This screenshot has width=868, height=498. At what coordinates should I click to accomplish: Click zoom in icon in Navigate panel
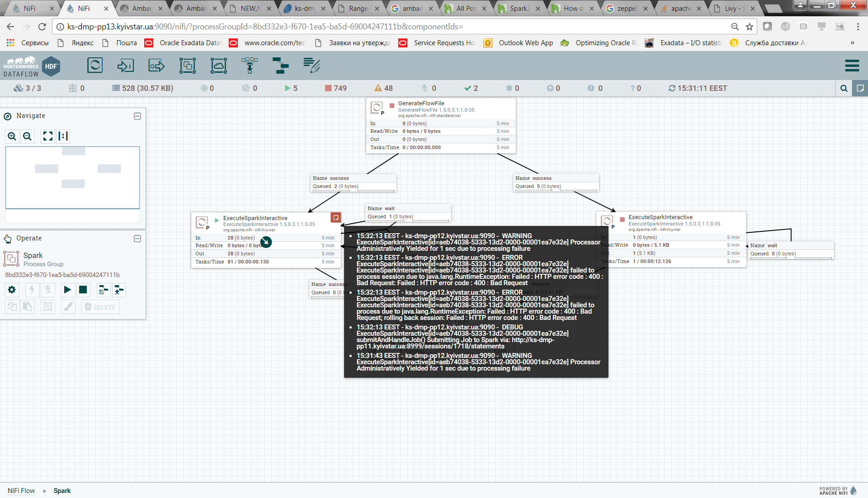pos(12,136)
